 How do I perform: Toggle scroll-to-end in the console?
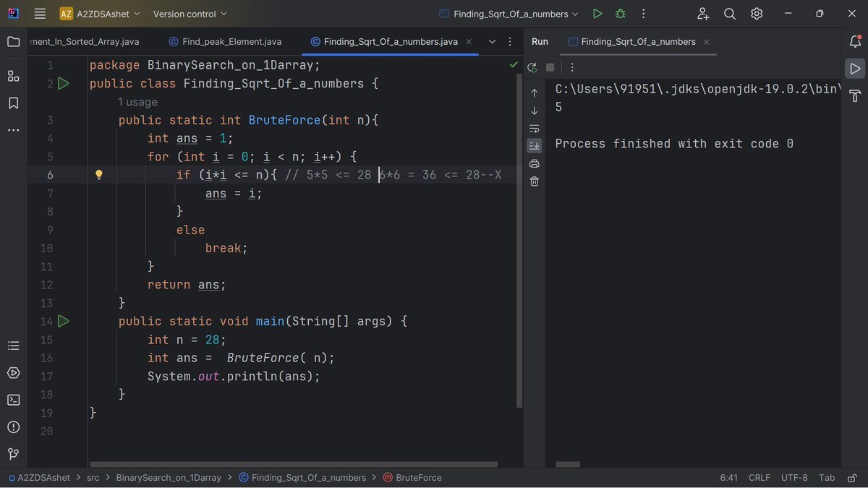pos(534,145)
